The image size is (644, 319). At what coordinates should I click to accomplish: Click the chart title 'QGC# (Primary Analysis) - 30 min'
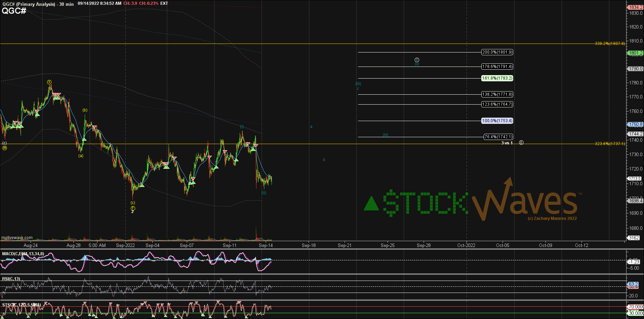coord(38,4)
